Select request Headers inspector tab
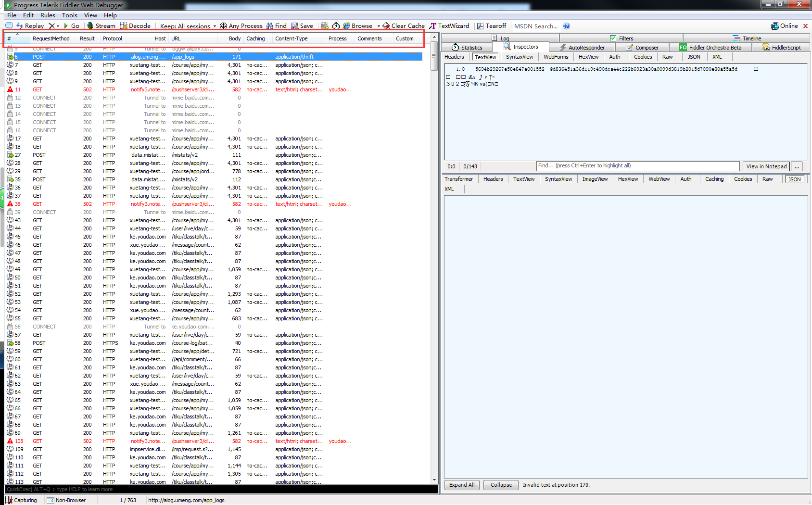 454,57
